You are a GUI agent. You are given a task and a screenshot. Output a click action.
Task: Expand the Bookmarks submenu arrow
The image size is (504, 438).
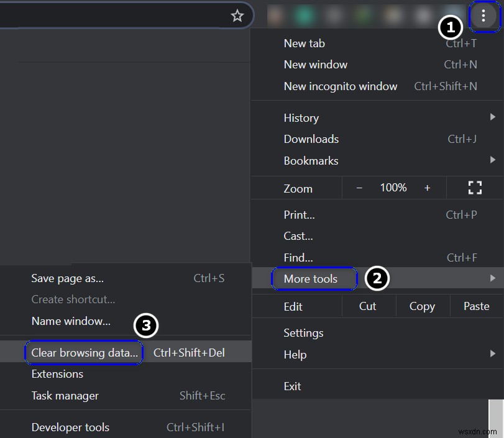click(x=493, y=160)
